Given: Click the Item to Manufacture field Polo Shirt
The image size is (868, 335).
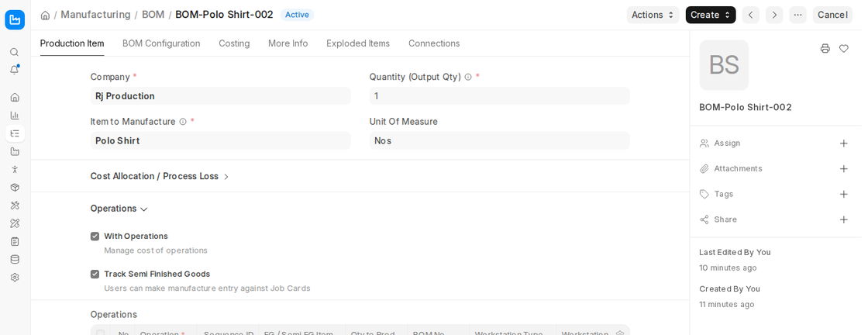Looking at the screenshot, I should [x=220, y=140].
